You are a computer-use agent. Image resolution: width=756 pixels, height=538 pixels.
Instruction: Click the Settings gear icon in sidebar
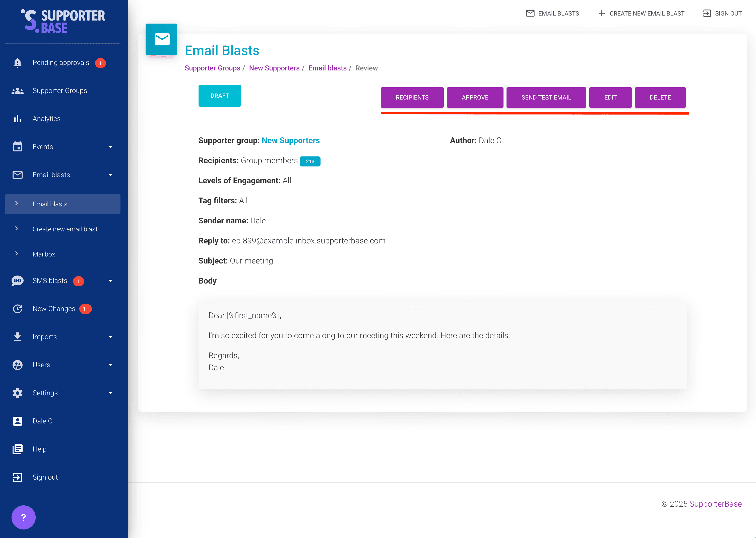pos(18,393)
